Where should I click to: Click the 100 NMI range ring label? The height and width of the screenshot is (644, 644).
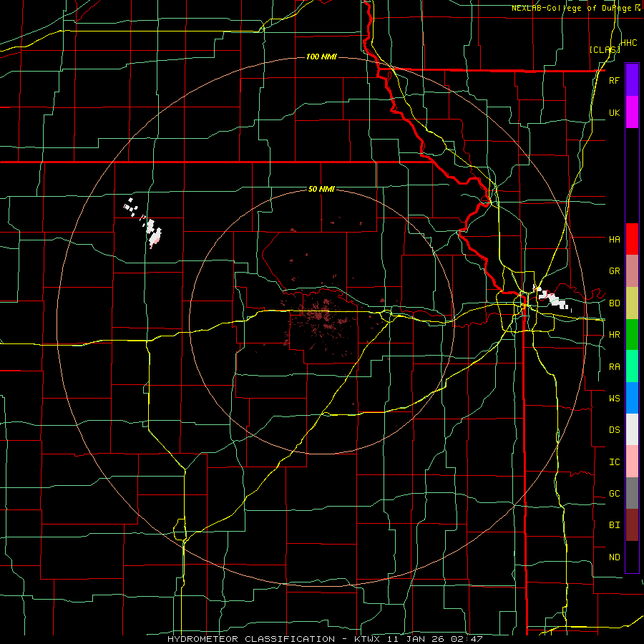(321, 57)
